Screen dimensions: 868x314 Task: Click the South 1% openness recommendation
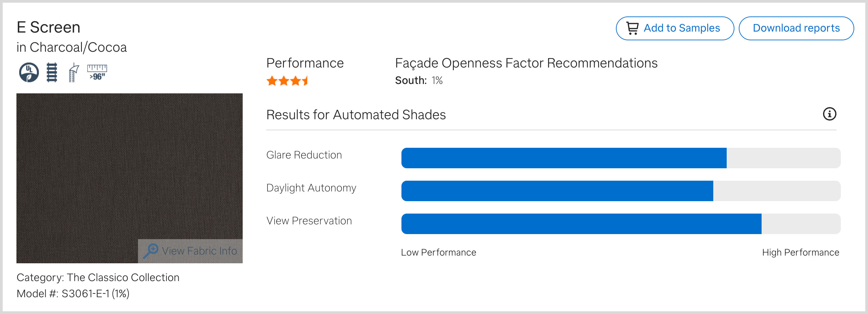(x=419, y=81)
